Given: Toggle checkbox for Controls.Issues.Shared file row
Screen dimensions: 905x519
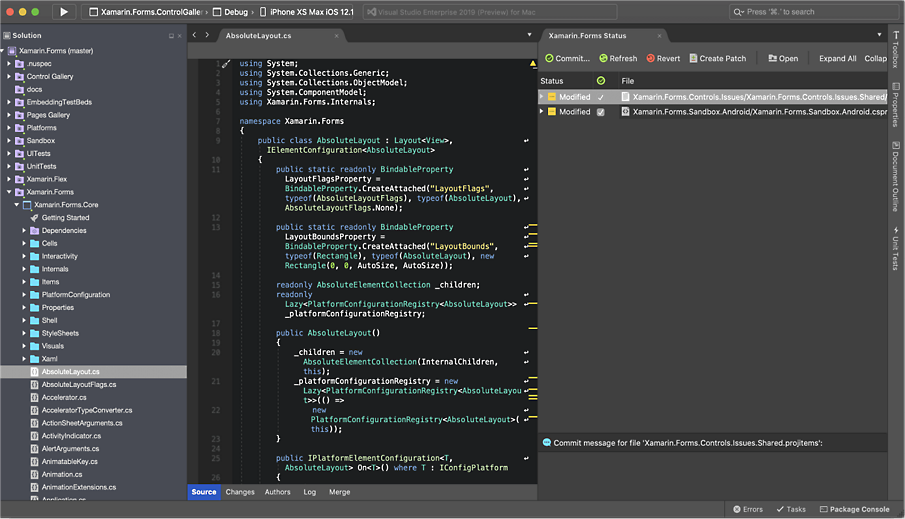Looking at the screenshot, I should click(600, 97).
